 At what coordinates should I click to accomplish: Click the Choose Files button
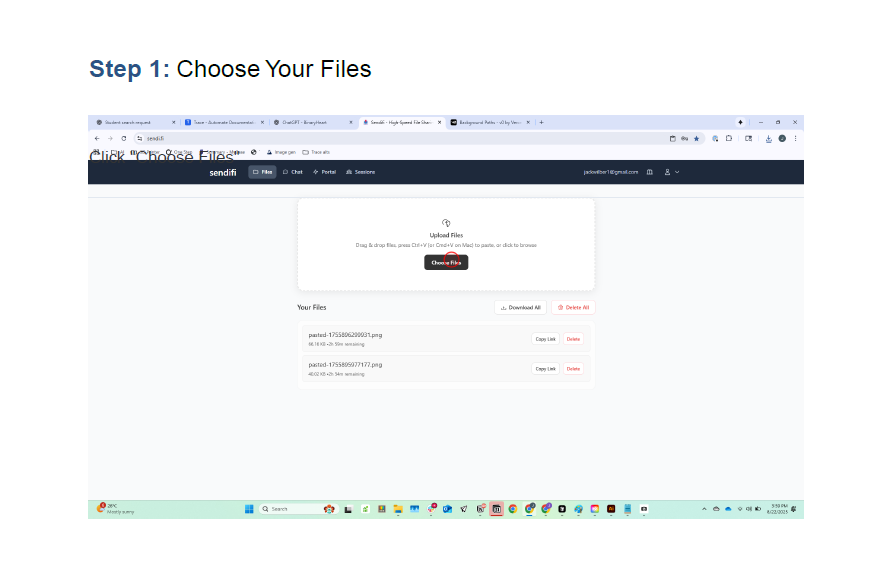click(446, 262)
